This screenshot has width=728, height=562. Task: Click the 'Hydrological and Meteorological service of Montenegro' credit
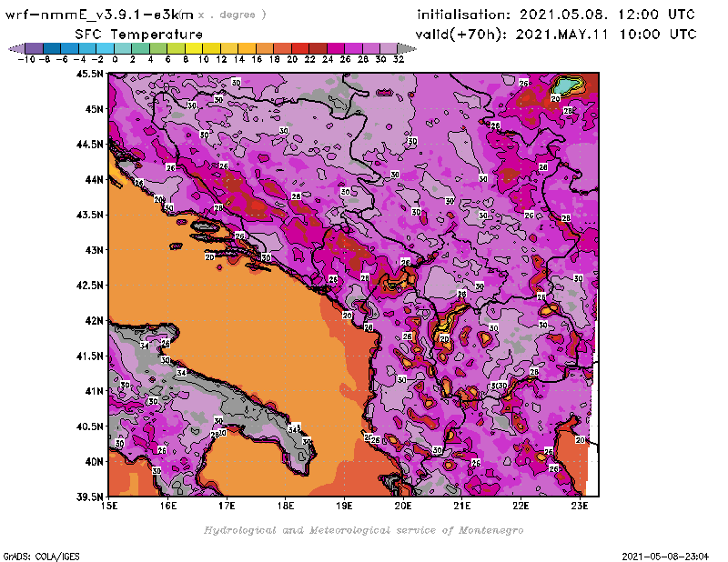[x=363, y=530]
